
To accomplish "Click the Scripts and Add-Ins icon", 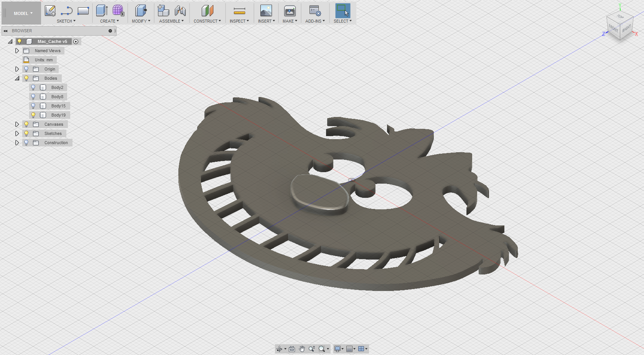I will (315, 11).
